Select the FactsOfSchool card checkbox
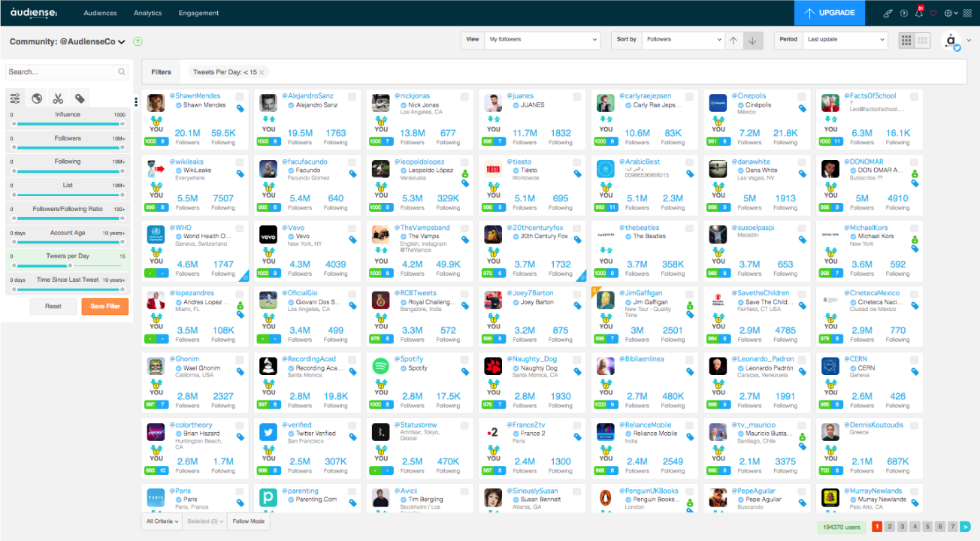Screen dimensions: 980x541 (x=914, y=97)
